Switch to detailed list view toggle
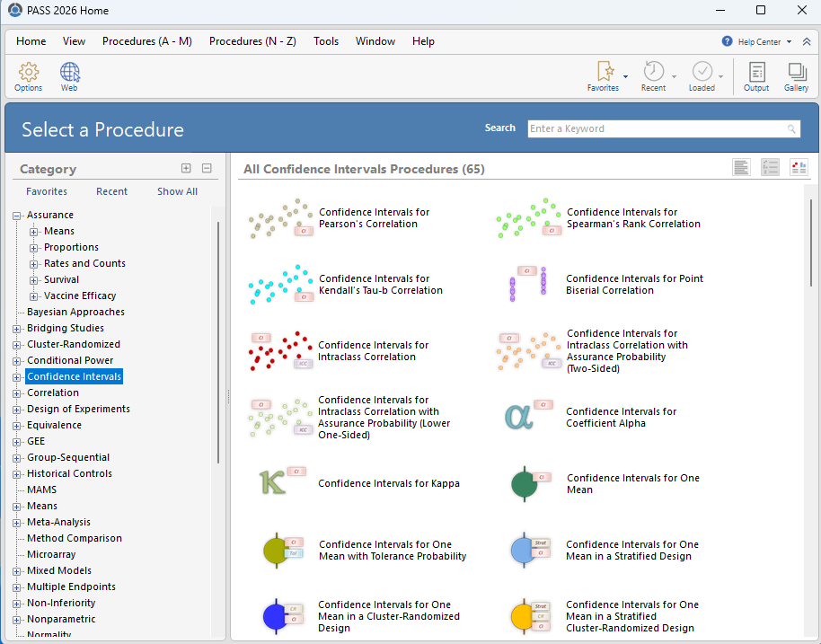Viewport: 821px width, 644px height. point(770,168)
